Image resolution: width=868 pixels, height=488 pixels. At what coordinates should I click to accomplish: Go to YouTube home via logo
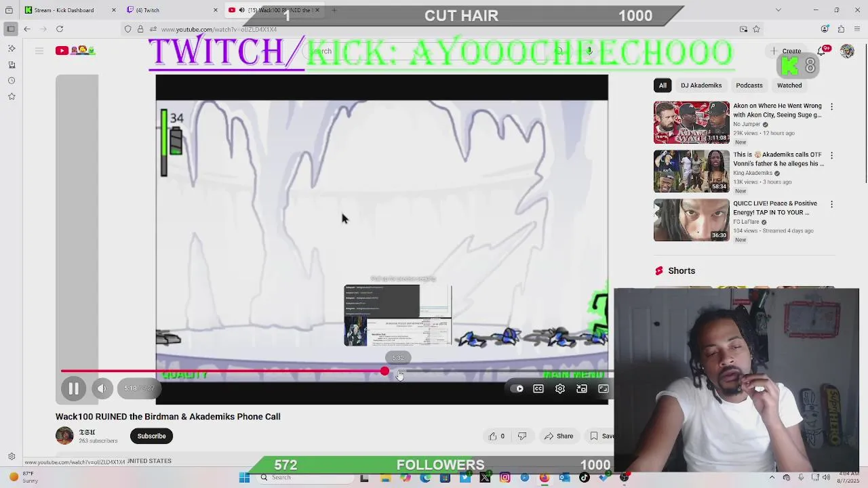[75, 50]
